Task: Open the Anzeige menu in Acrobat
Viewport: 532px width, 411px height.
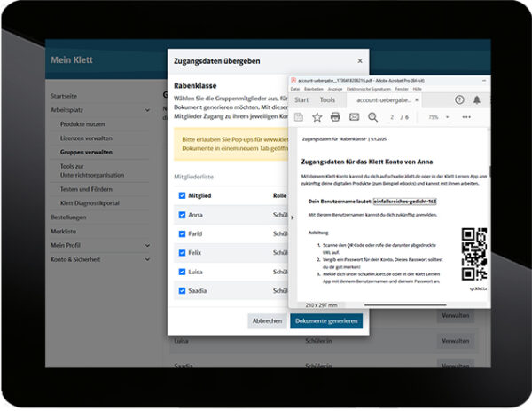Action: [335, 89]
